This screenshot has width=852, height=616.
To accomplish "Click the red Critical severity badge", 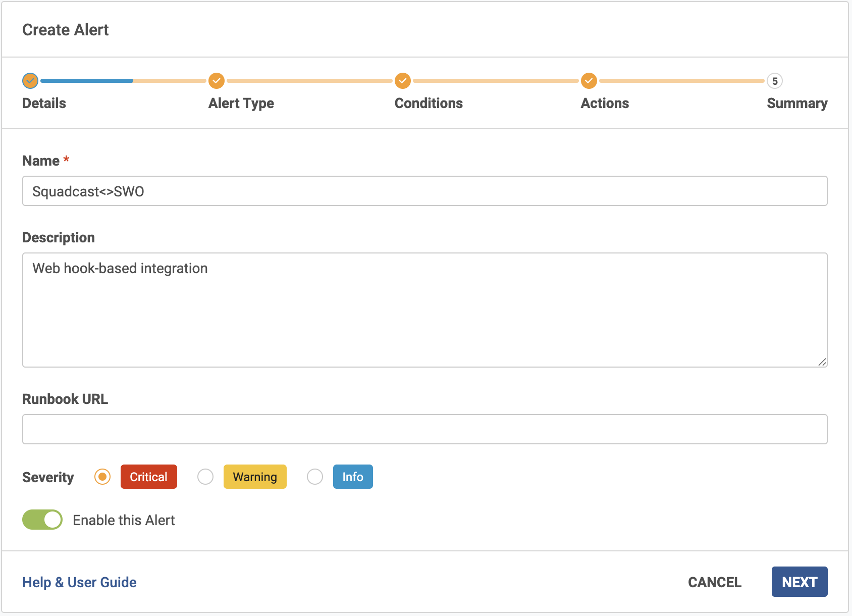I will tap(148, 477).
